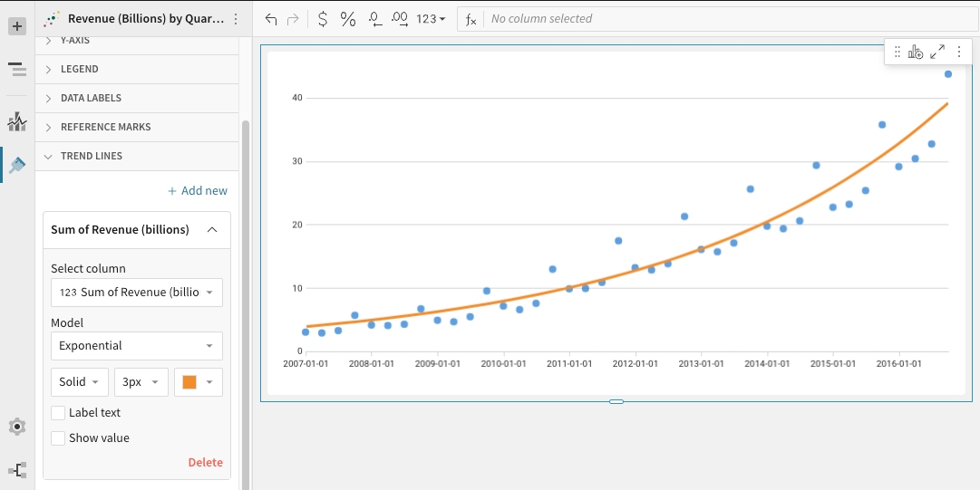This screenshot has height=490, width=980.
Task: Check the Show value option
Action: click(x=59, y=438)
